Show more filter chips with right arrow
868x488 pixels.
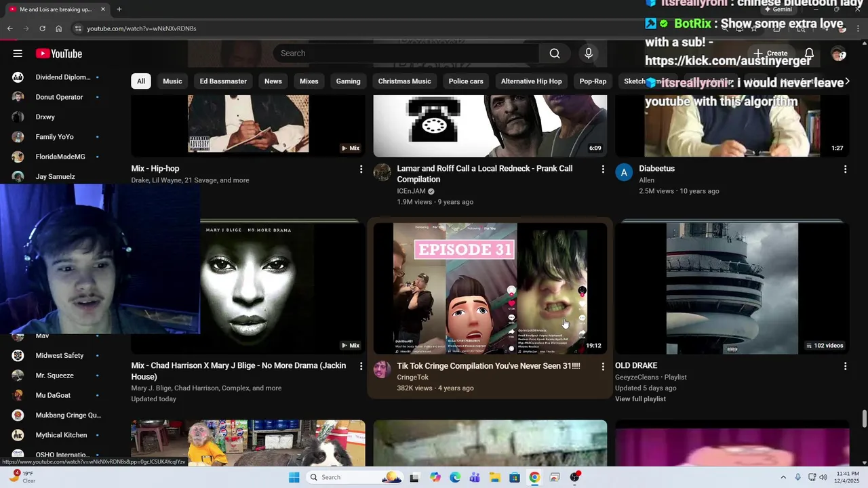coord(847,81)
